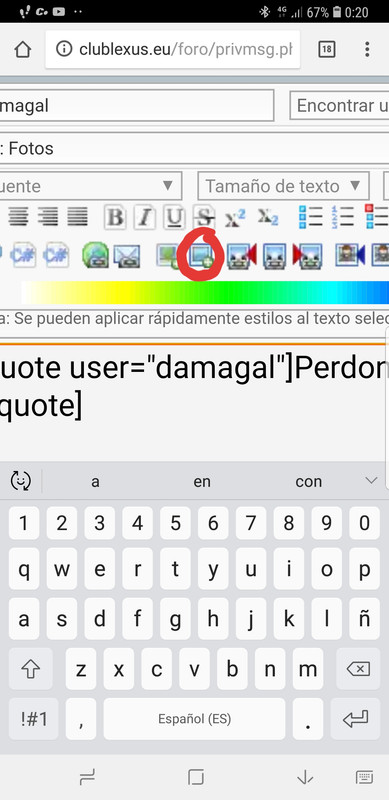Apply strikethrough with the S icon

pos(204,218)
